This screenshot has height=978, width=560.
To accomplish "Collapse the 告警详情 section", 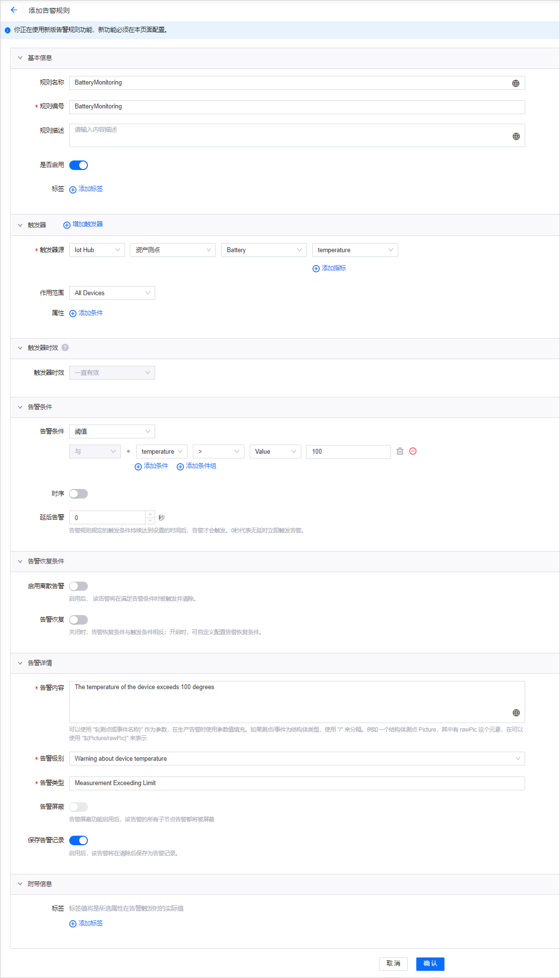I will [20, 663].
